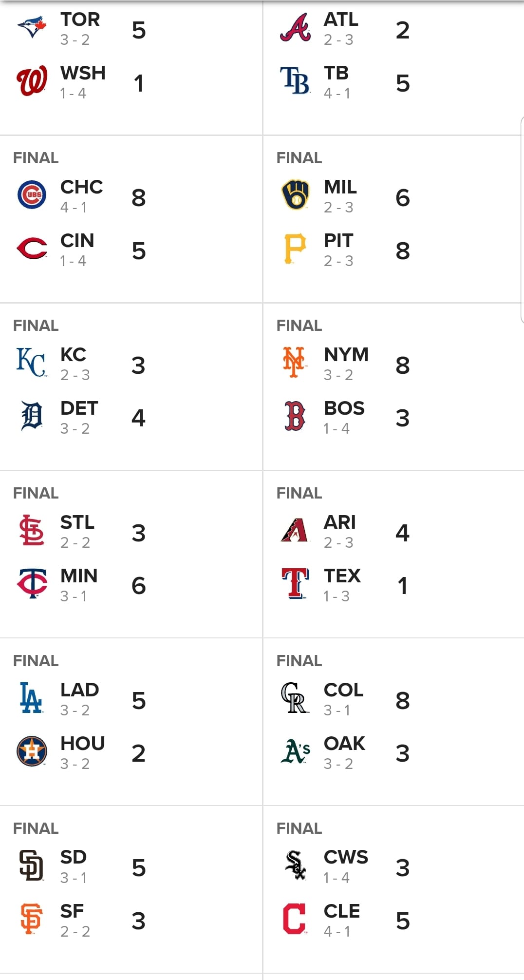Tap FINAL label above CWS game
Viewport: 524px width, 980px height.
click(x=299, y=828)
